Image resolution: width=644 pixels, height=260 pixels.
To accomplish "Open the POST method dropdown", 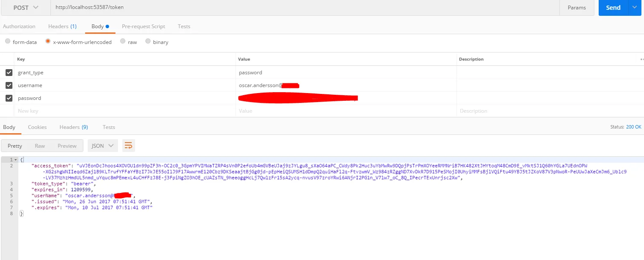I will tap(26, 7).
